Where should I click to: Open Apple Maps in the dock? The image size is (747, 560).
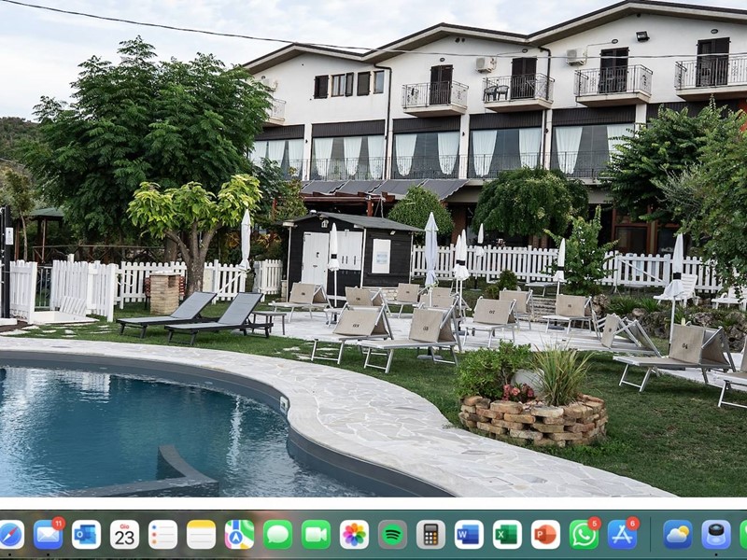(x=239, y=535)
